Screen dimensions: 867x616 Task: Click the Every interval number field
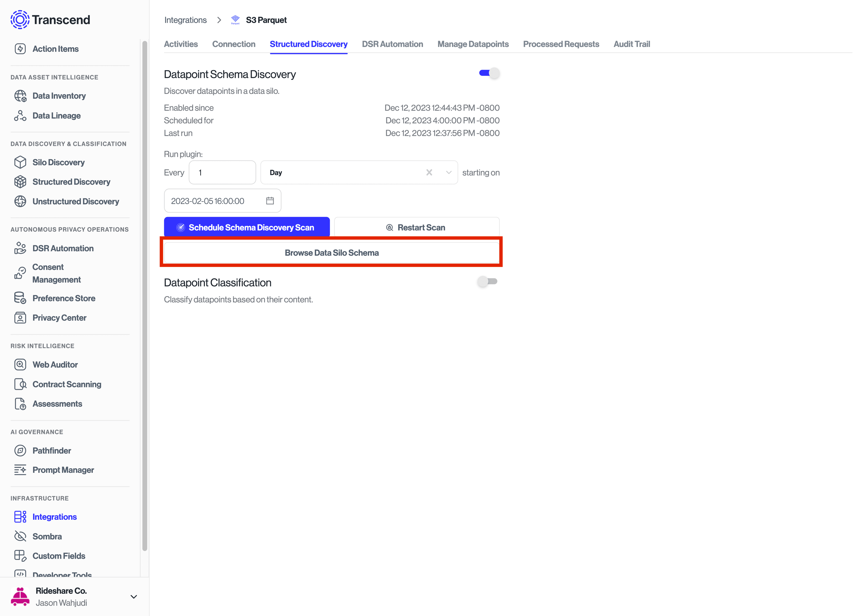point(222,173)
